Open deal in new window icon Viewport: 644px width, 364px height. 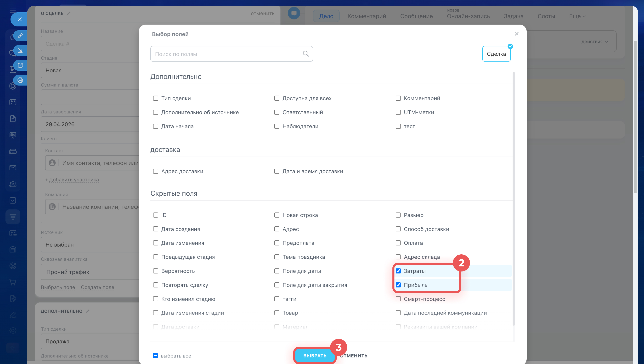[20, 66]
